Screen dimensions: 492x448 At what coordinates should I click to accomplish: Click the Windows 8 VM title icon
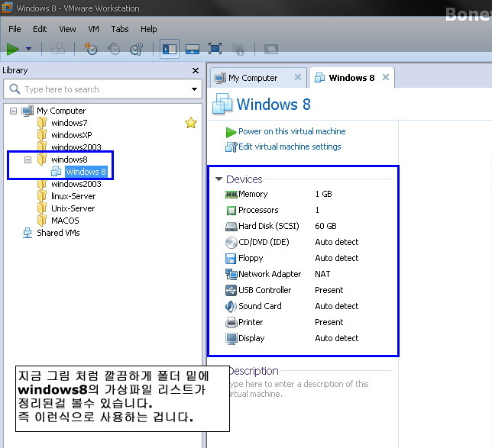tap(222, 104)
